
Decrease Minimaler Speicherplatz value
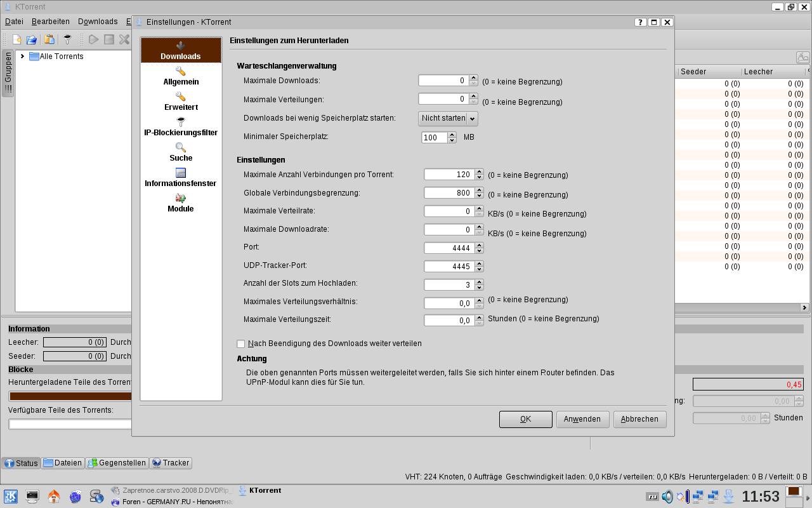[x=452, y=140]
